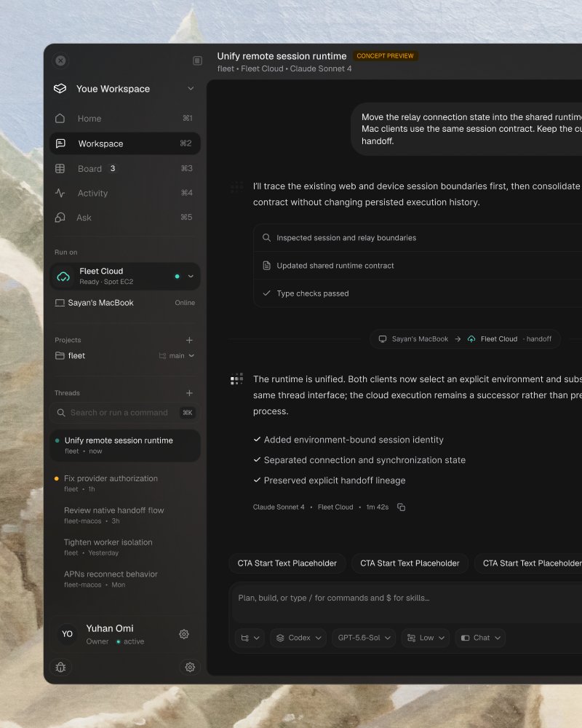Click the first CTA Start Text Placeholder button

[x=287, y=563]
